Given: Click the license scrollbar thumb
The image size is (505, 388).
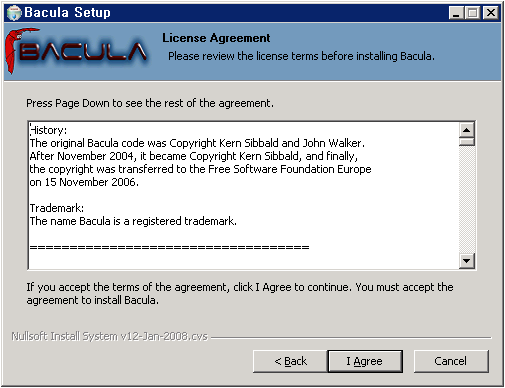Looking at the screenshot, I should pos(467,142).
